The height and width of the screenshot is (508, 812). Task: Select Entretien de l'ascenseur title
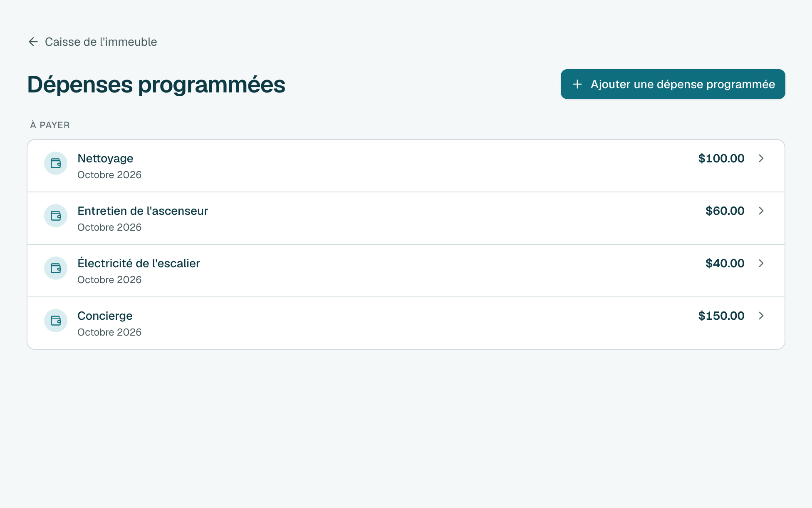143,211
